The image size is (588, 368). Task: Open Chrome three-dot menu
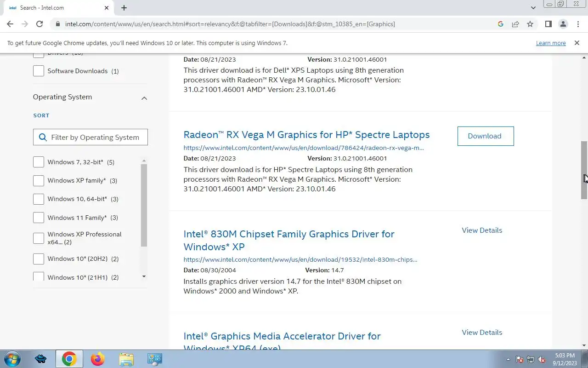(578, 24)
